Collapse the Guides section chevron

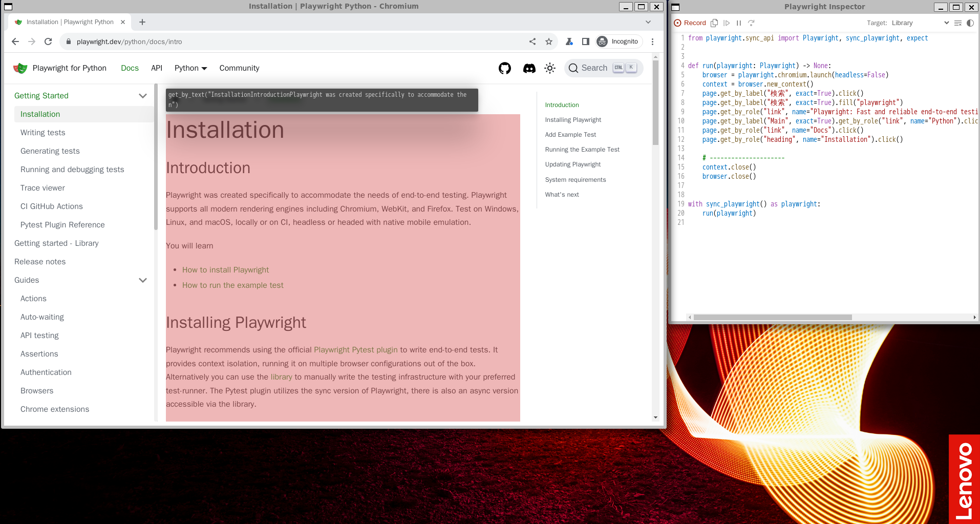pos(143,280)
